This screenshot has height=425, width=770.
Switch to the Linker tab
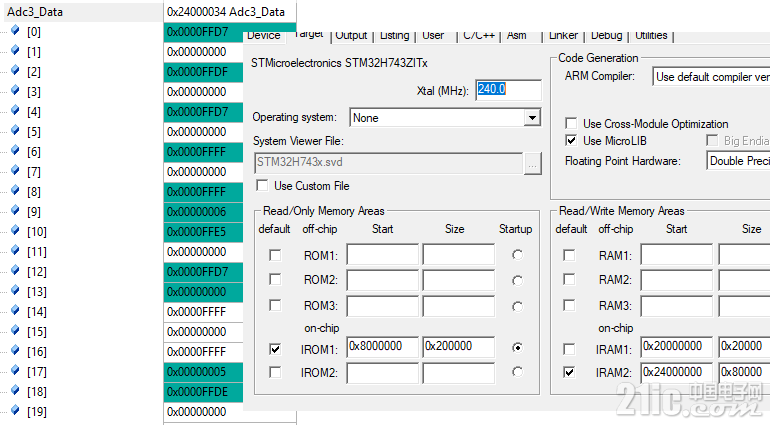563,36
